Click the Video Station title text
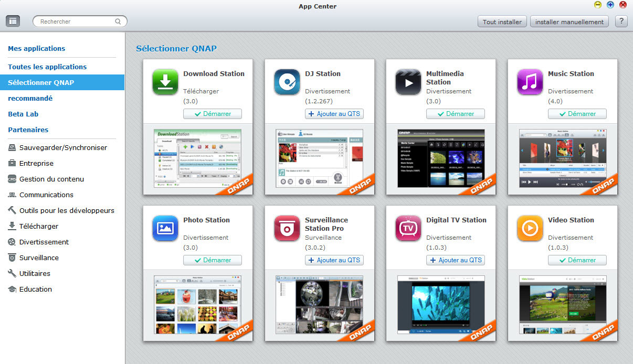Image resolution: width=633 pixels, height=364 pixels. click(x=571, y=220)
